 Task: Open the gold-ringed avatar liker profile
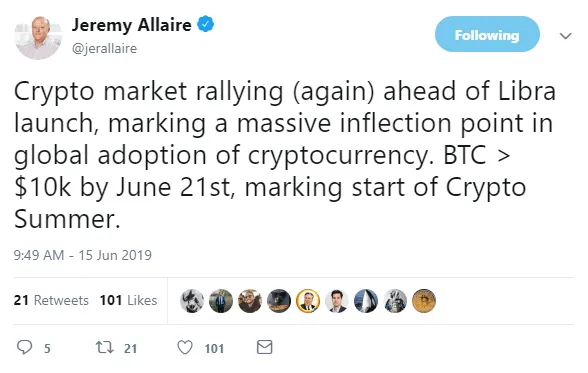(x=308, y=301)
